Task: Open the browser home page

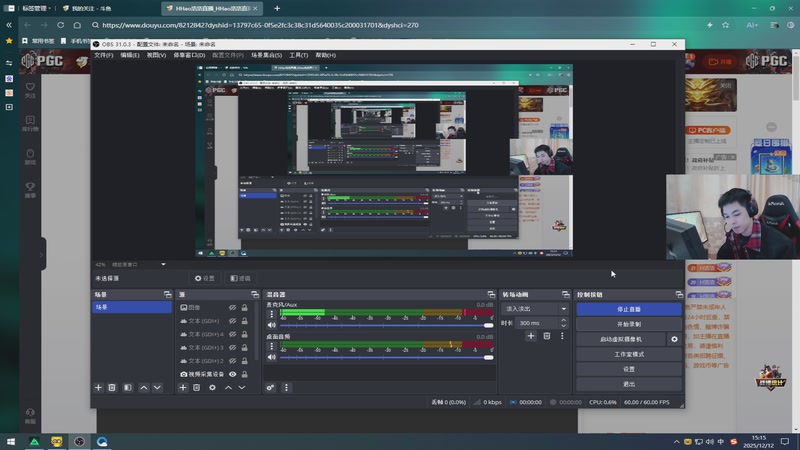Action: click(77, 25)
